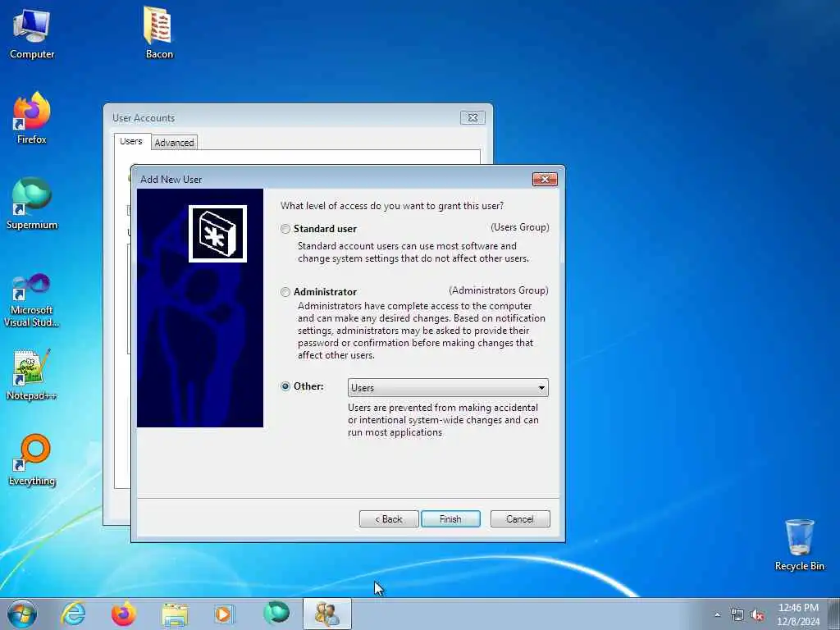Open Windows Explorer from taskbar

pyautogui.click(x=175, y=614)
